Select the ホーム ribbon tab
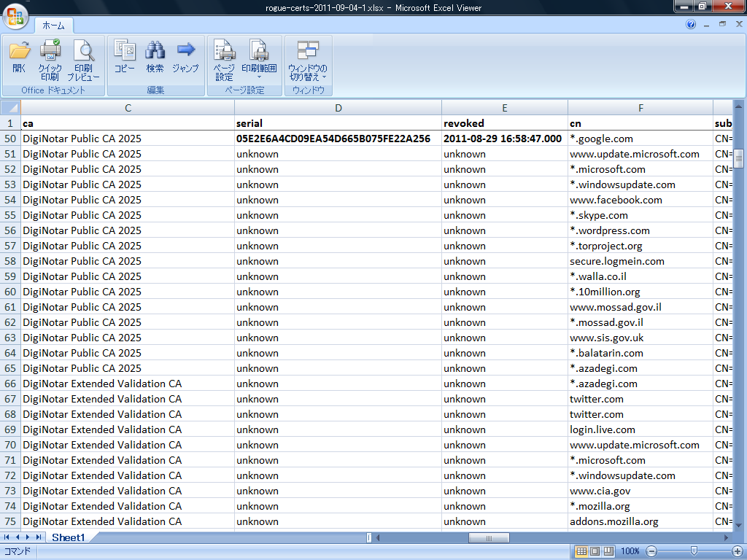747x560 pixels. coord(53,26)
